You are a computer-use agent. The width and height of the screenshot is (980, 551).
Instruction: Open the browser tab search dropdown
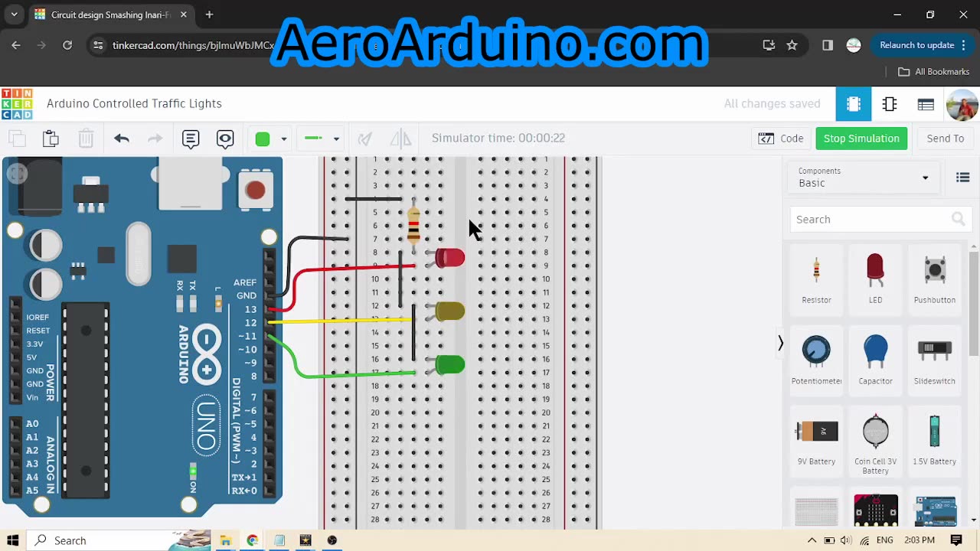(14, 15)
